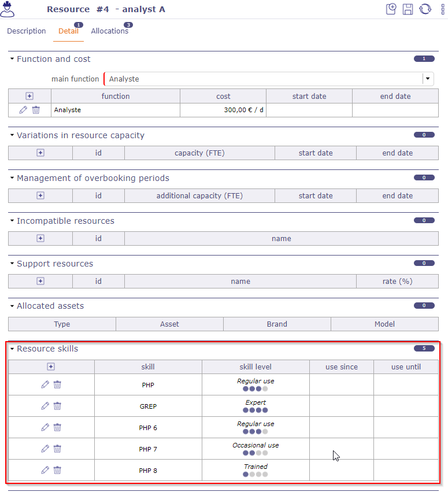Click the new resource icon in header
Viewport: 448px width, 492px height.
coord(391,9)
